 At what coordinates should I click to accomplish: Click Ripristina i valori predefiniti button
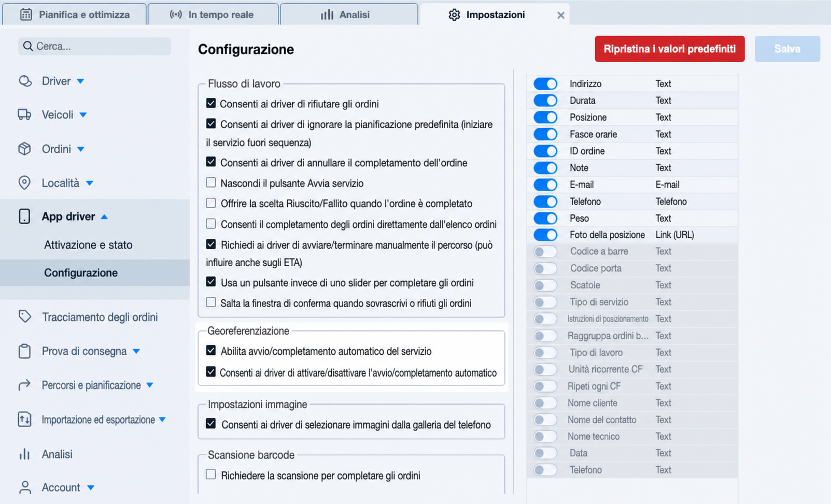(x=669, y=49)
